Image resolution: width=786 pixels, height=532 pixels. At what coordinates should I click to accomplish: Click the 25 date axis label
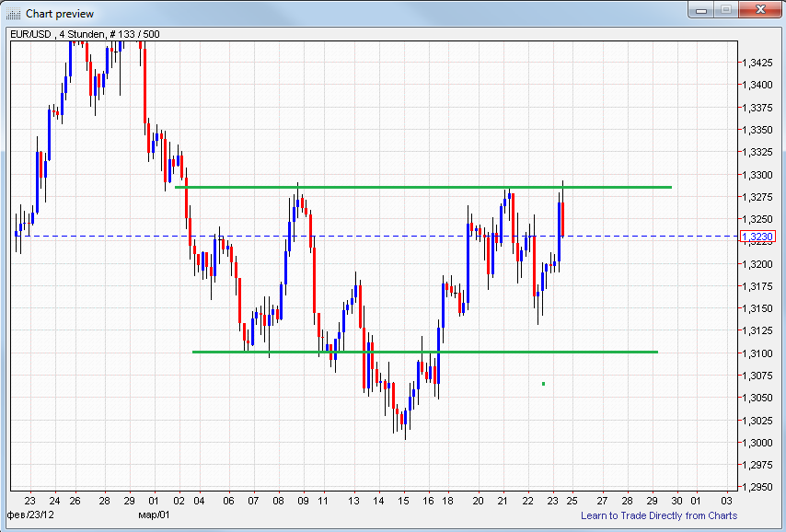pos(572,501)
